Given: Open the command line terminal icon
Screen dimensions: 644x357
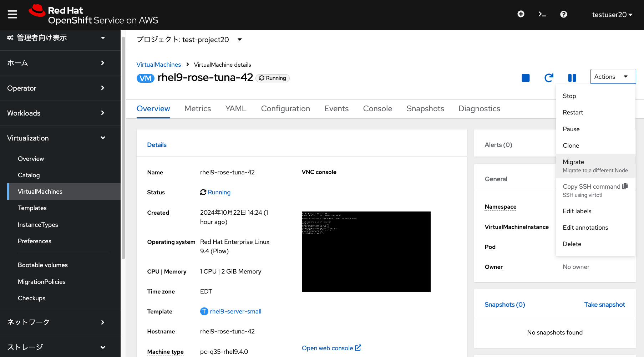Looking at the screenshot, I should click(x=542, y=14).
